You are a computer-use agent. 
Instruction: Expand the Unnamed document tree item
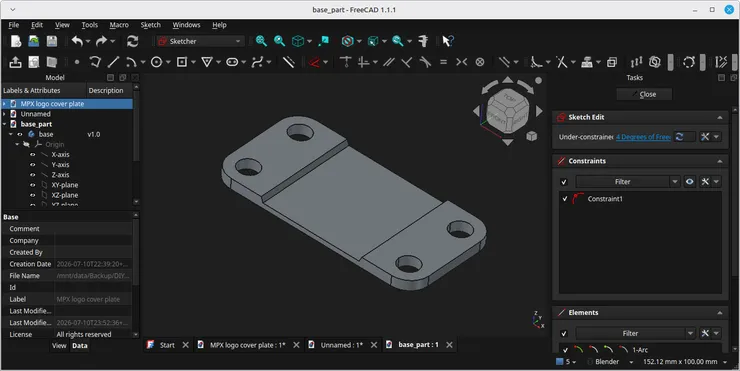[x=4, y=114]
